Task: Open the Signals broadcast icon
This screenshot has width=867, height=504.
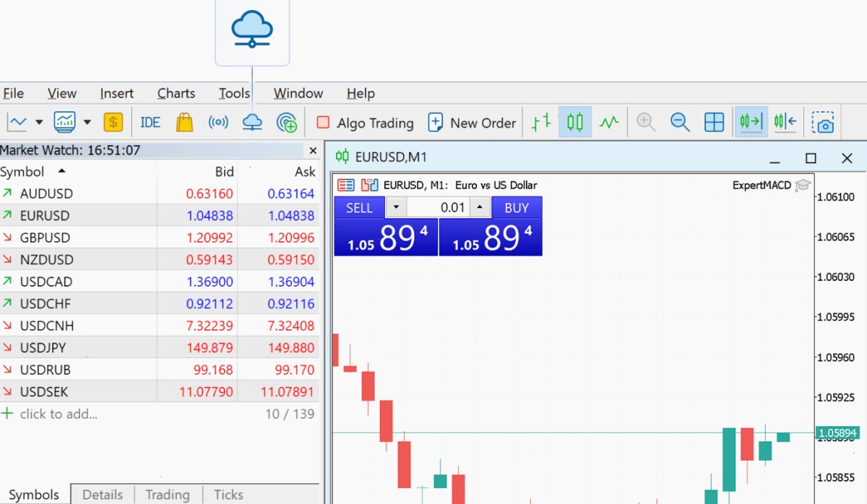Action: coord(218,123)
